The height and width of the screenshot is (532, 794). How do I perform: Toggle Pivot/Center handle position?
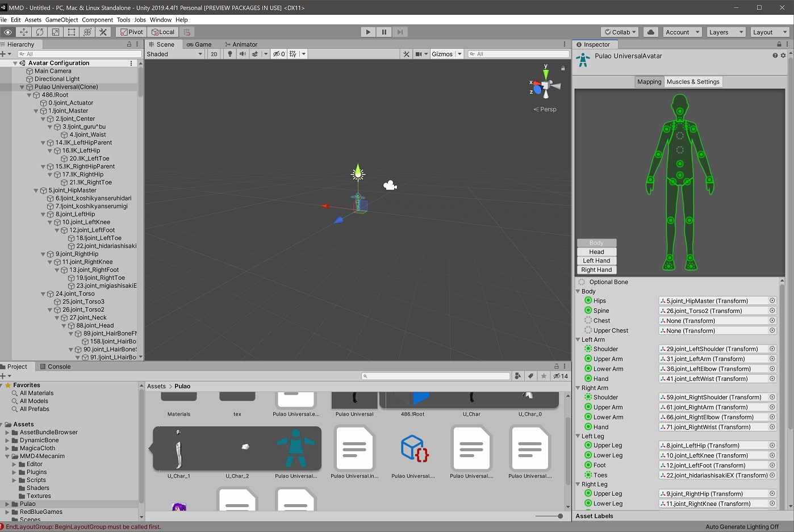click(132, 32)
